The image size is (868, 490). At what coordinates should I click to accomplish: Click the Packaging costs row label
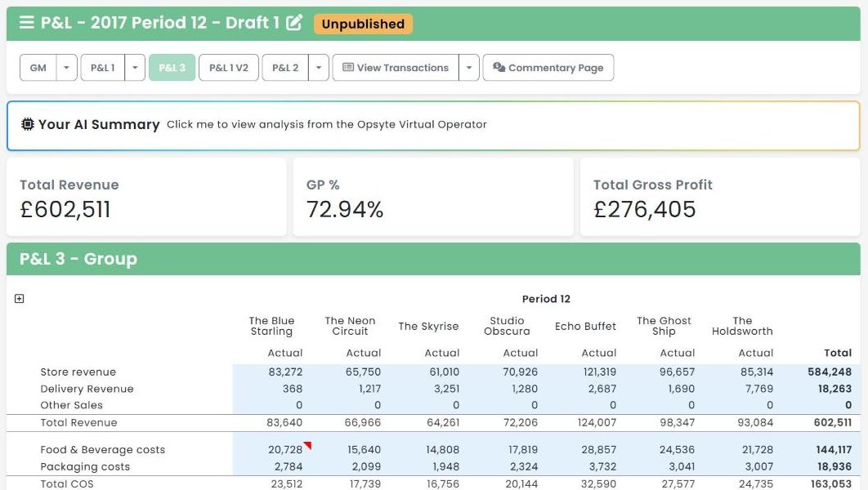pos(85,467)
